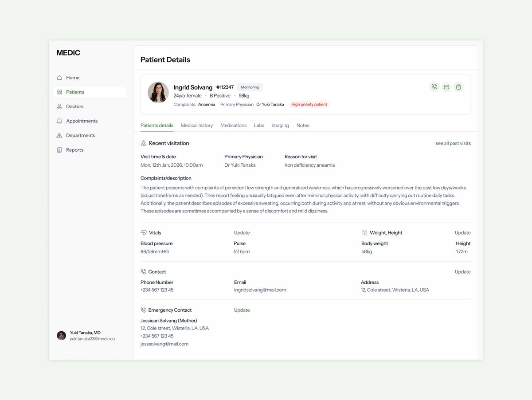
Task: Click the patient ID #112347
Action: pos(225,87)
